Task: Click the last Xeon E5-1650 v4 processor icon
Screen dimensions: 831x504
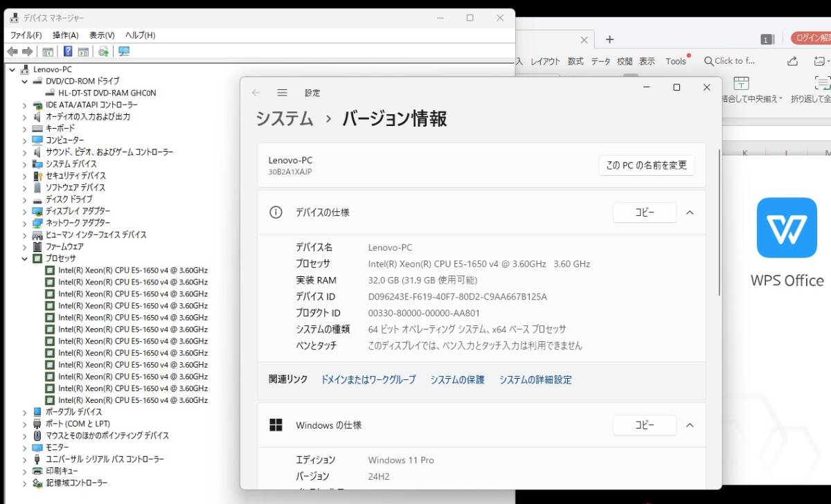Action: [50, 400]
